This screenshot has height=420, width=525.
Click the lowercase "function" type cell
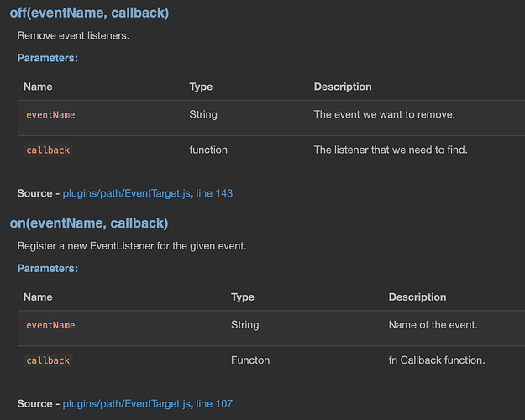click(208, 150)
